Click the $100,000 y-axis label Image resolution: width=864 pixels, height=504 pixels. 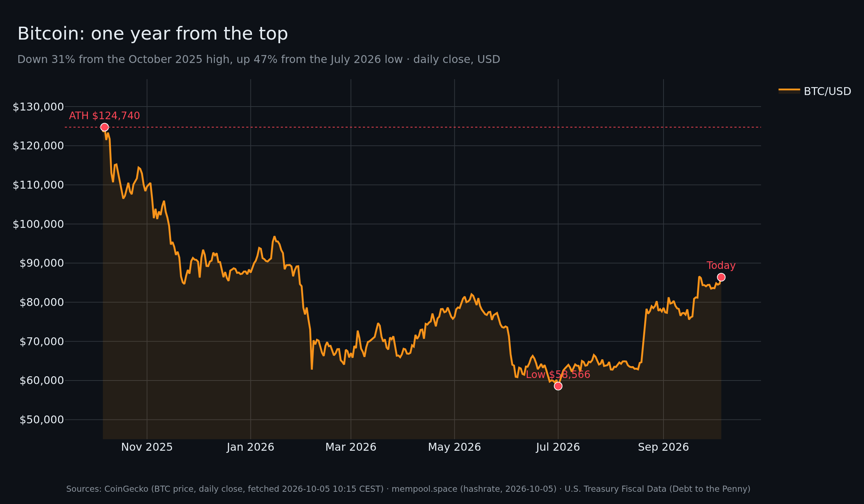click(38, 224)
